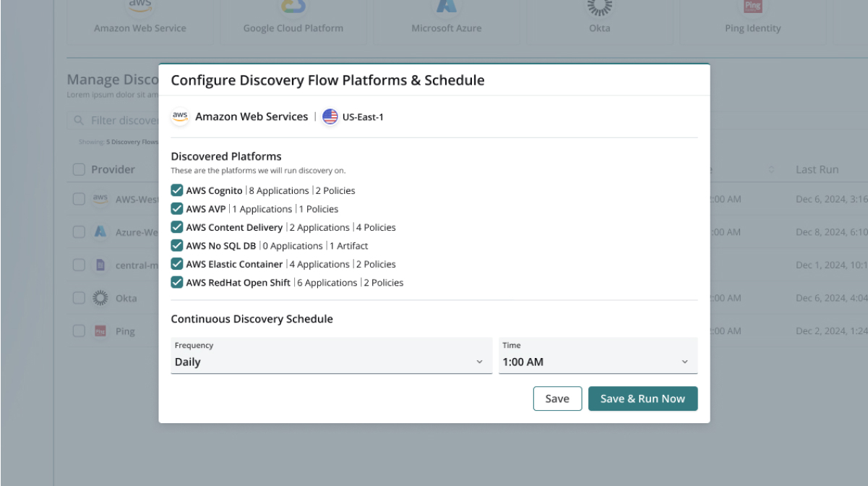This screenshot has width=868, height=486.
Task: Click the Save button
Action: [557, 398]
